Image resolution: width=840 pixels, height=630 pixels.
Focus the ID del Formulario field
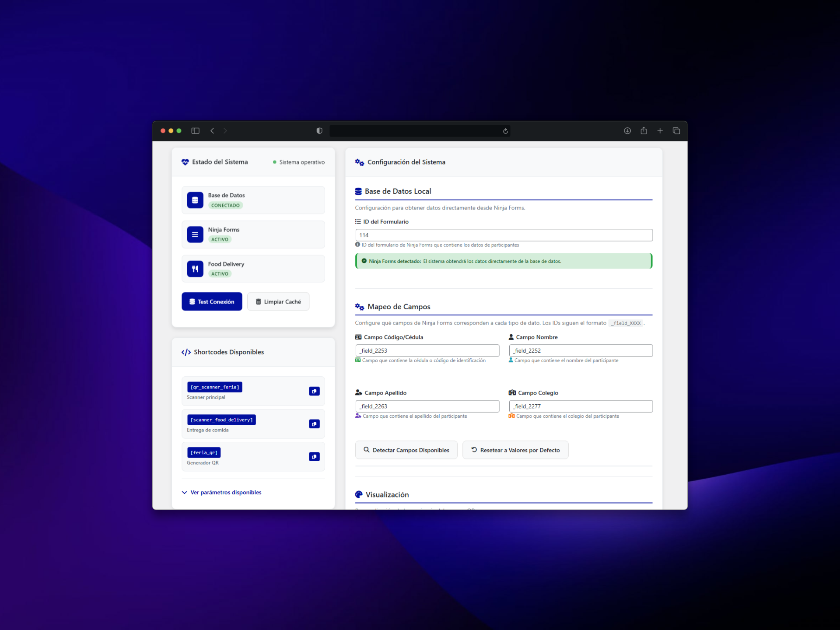click(x=504, y=235)
